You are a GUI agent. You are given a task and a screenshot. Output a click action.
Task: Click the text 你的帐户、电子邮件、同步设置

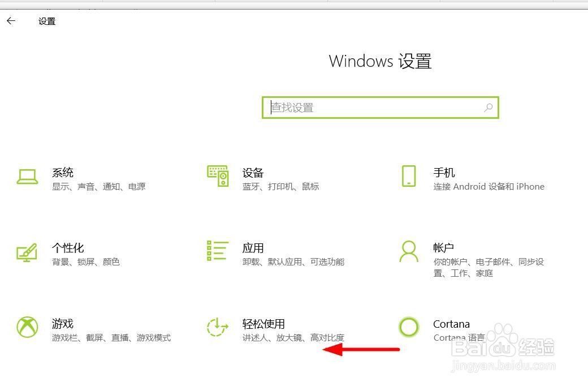point(488,267)
